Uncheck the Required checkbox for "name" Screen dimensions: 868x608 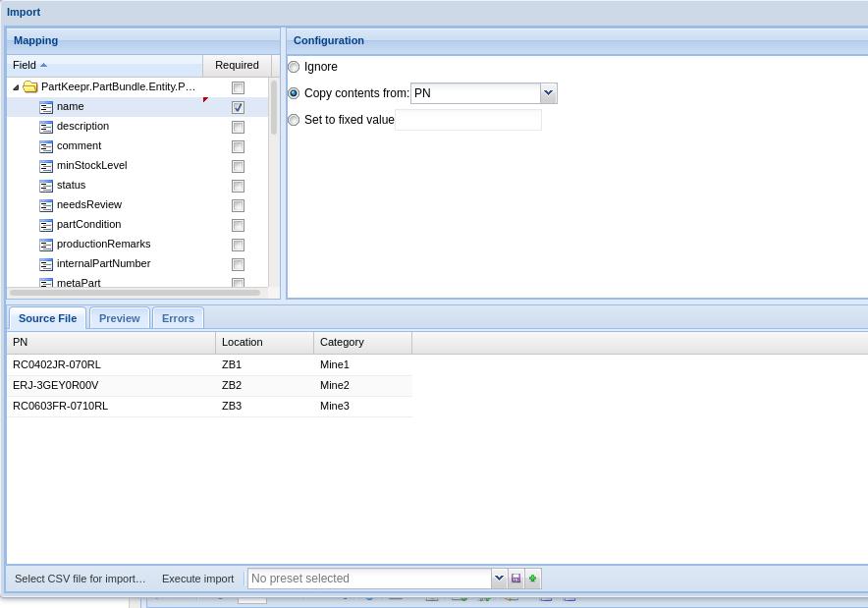[237, 107]
